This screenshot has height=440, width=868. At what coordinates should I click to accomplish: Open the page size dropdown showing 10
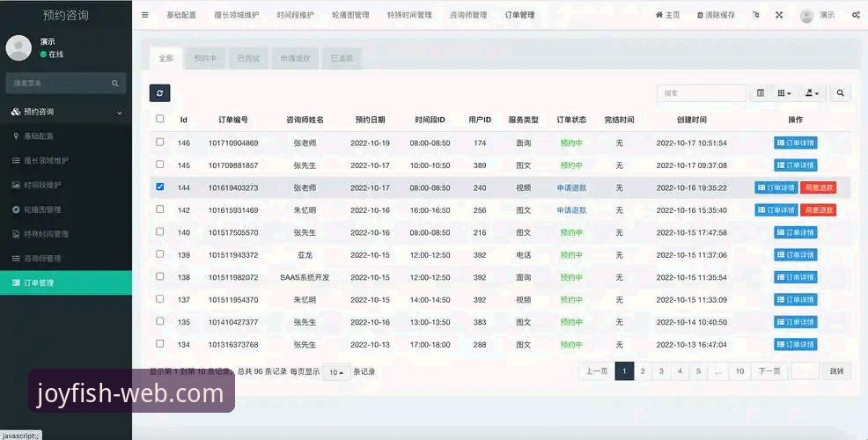point(336,372)
